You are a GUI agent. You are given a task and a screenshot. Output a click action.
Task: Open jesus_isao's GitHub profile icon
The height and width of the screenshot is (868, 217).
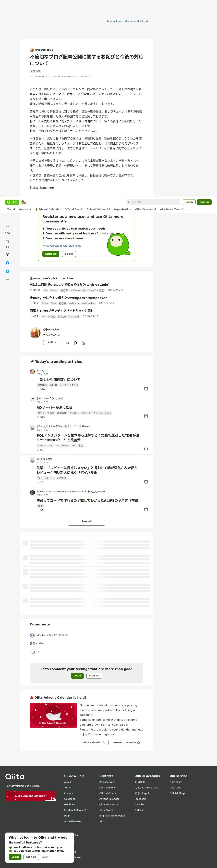[x=76, y=343]
